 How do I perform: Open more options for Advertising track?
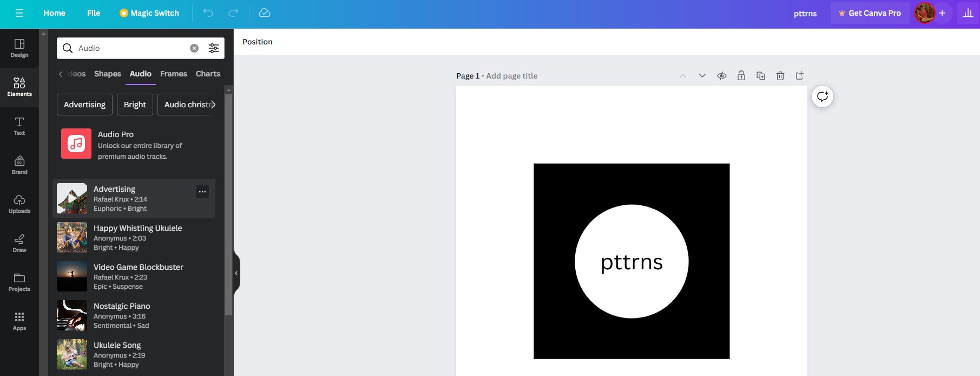tap(202, 192)
